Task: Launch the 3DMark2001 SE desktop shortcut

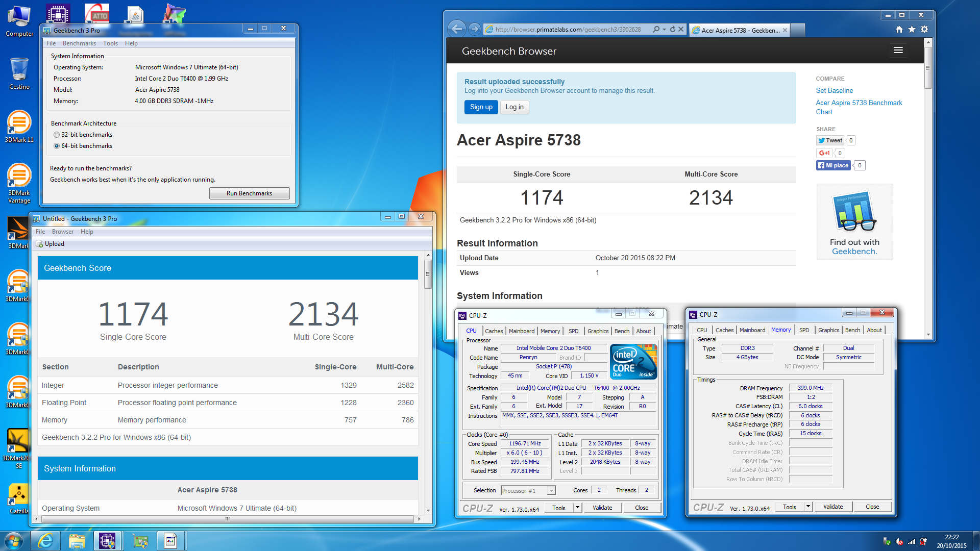Action: (18, 449)
